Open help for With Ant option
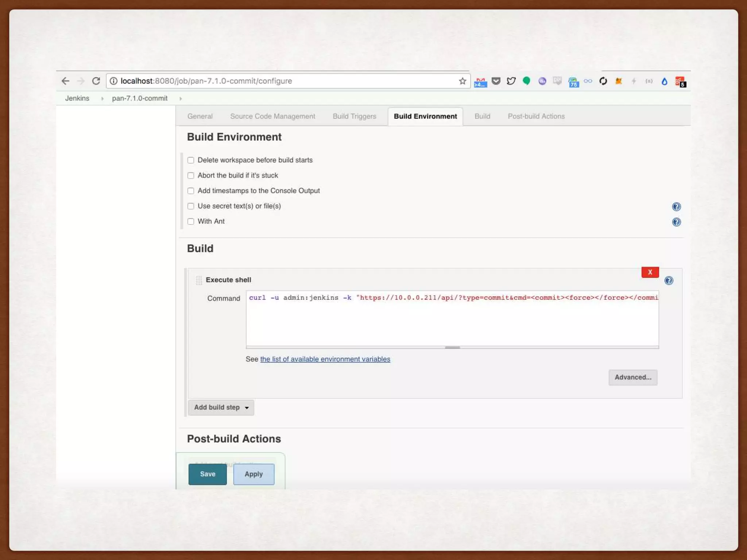This screenshot has height=560, width=747. pos(676,222)
